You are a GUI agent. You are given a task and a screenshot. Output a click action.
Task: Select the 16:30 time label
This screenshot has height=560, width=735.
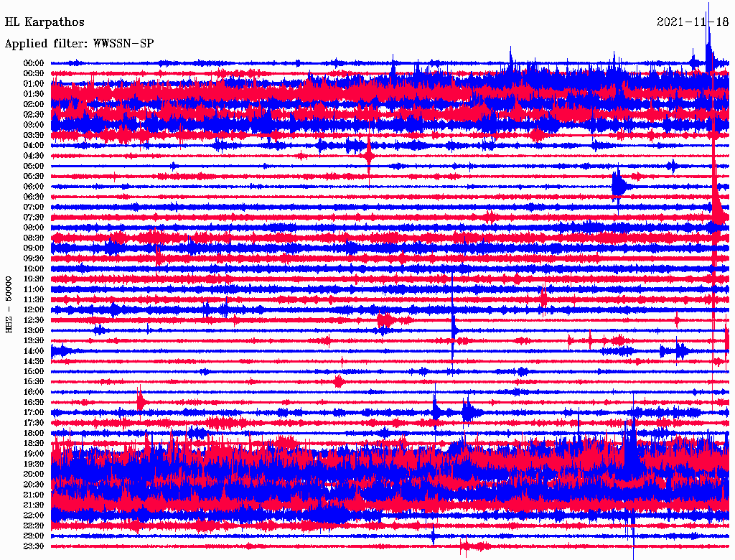pos(34,403)
